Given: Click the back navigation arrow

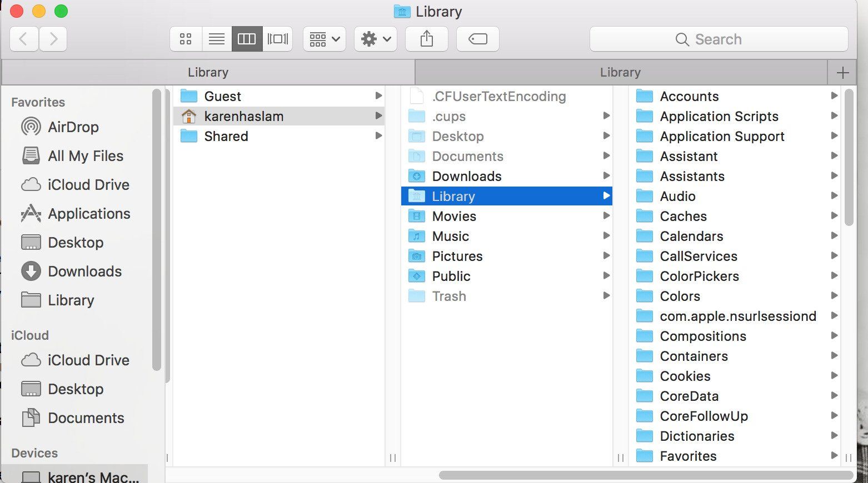Looking at the screenshot, I should click(24, 39).
